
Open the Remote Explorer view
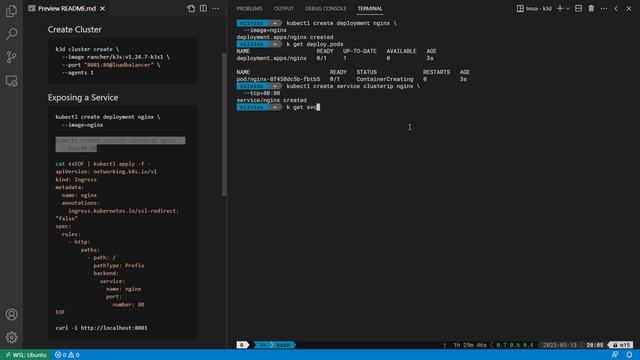[x=11, y=81]
